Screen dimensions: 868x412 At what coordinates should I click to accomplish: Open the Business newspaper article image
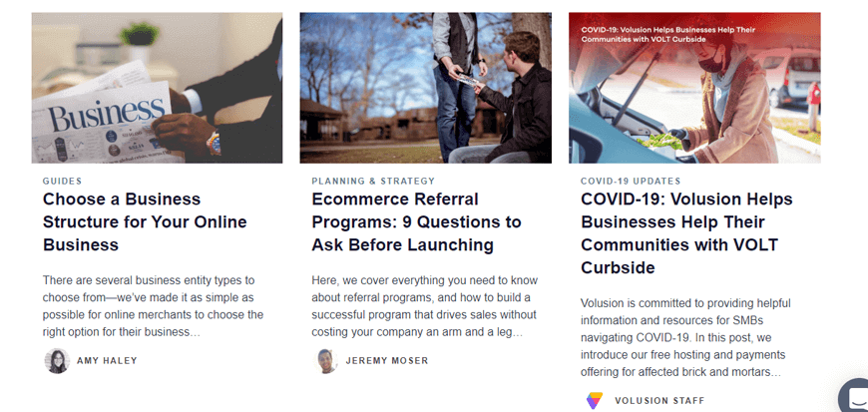[157, 88]
